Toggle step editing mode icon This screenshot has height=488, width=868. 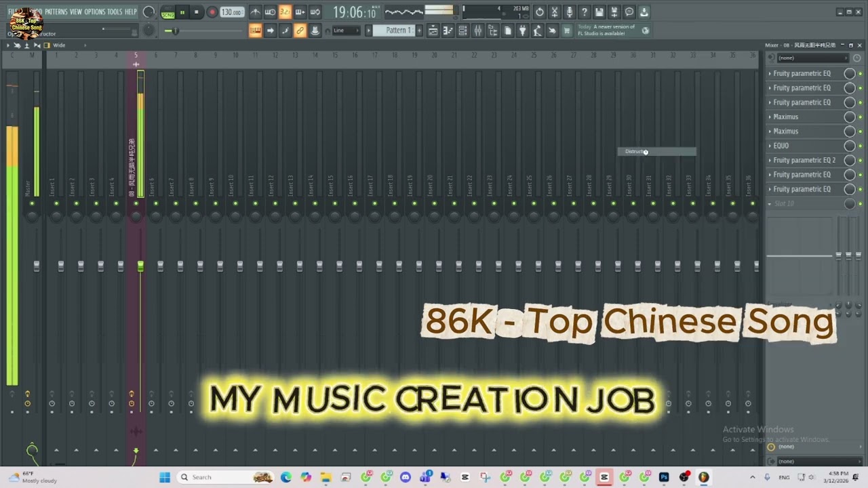[x=285, y=30]
